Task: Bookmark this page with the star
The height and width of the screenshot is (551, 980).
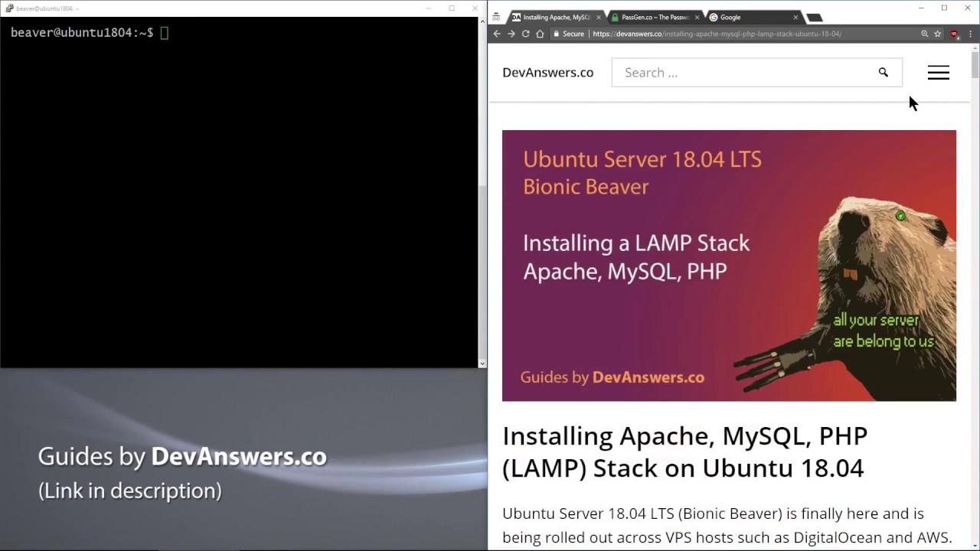Action: [x=937, y=34]
